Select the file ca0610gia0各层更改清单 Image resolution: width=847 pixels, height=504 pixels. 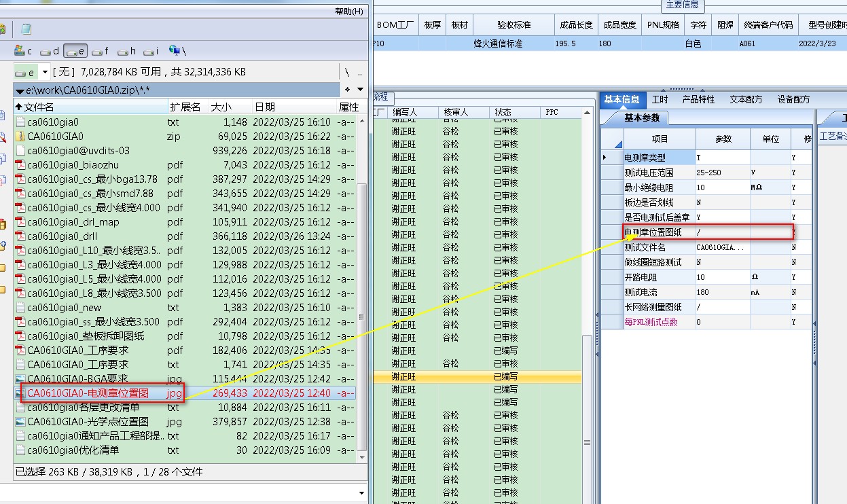(185, 408)
